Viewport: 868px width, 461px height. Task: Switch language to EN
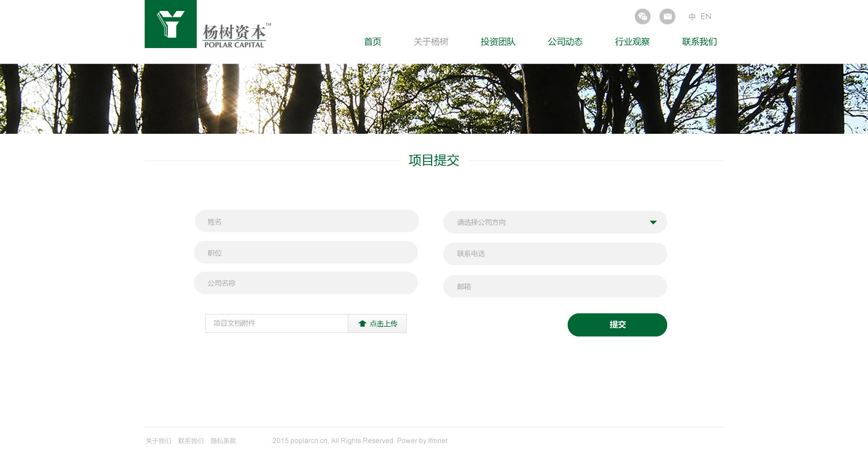[x=706, y=17]
